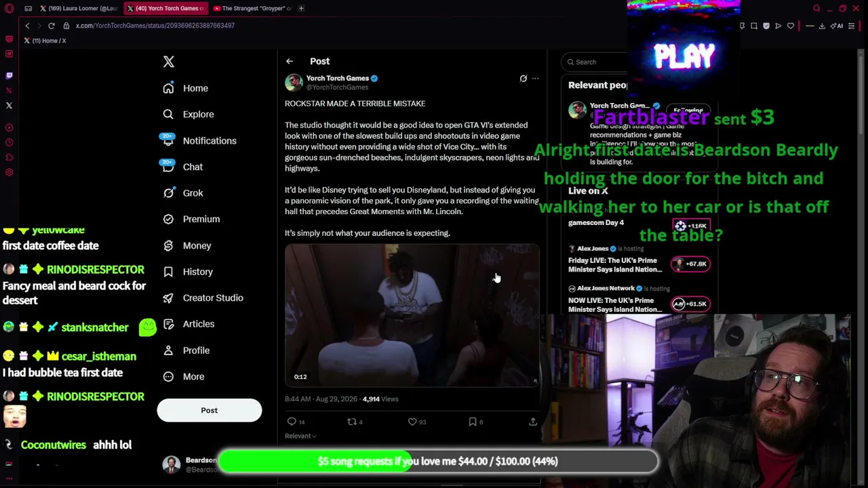
Task: Expand the More menu in sidebar
Action: click(x=184, y=377)
